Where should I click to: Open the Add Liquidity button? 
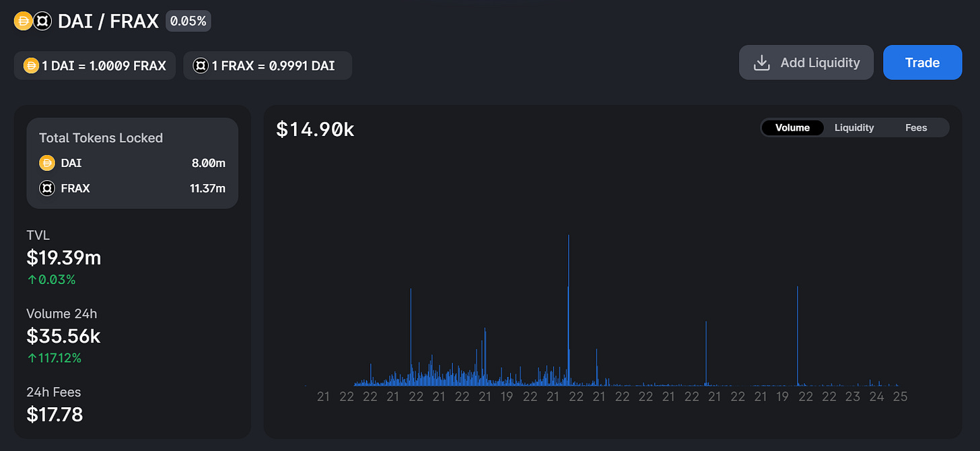[806, 63]
